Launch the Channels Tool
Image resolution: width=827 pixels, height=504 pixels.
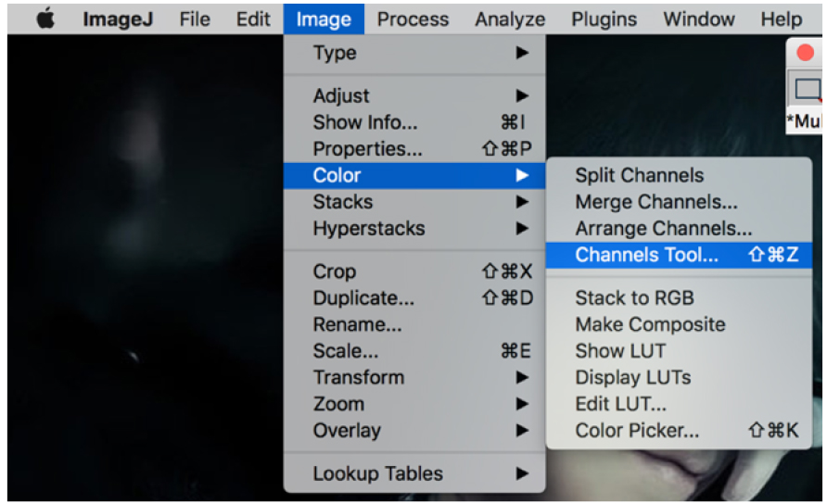coord(679,255)
